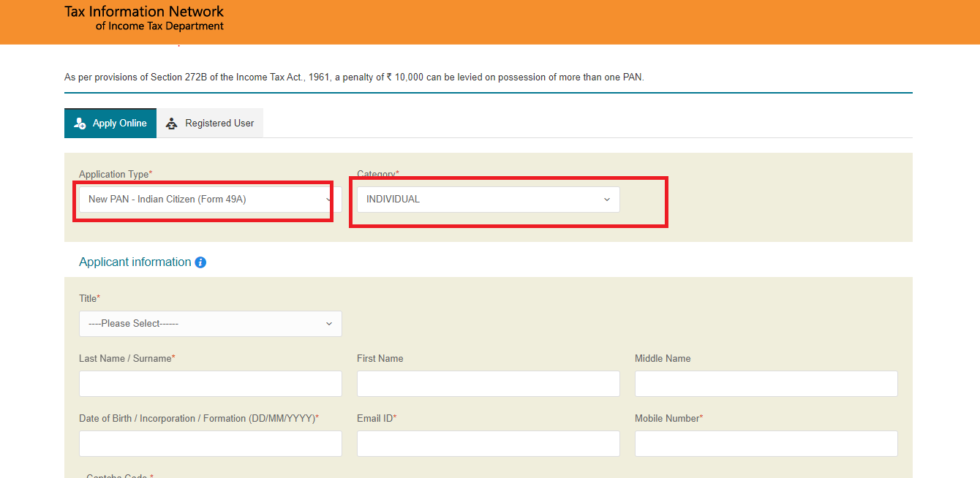Focus the Mobile Number field
Image resolution: width=980 pixels, height=478 pixels.
click(x=766, y=443)
